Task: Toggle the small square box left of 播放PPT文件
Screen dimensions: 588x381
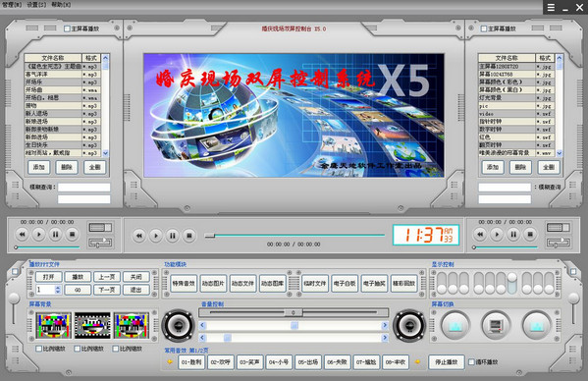Action: [x=15, y=271]
